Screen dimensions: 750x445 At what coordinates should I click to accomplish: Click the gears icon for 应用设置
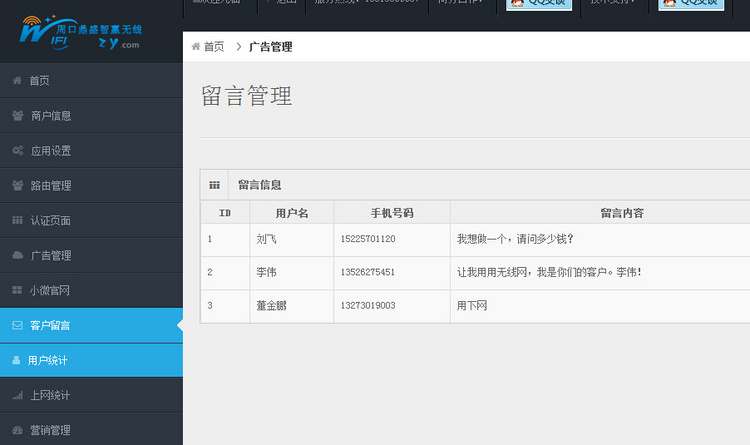pos(18,150)
